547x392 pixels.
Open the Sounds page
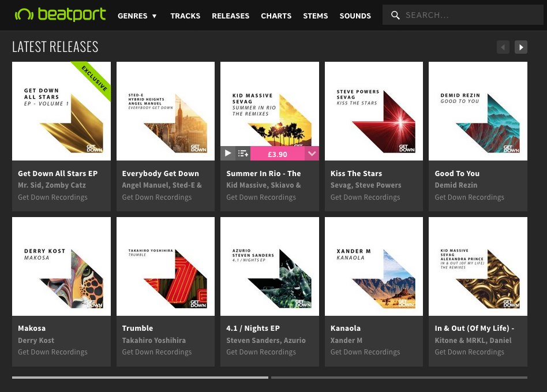355,16
